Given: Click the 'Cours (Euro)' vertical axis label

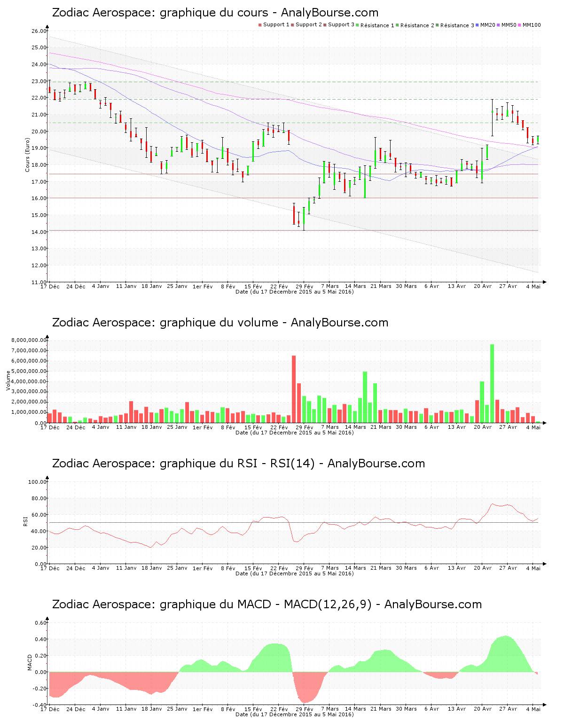Looking at the screenshot, I should [27, 155].
